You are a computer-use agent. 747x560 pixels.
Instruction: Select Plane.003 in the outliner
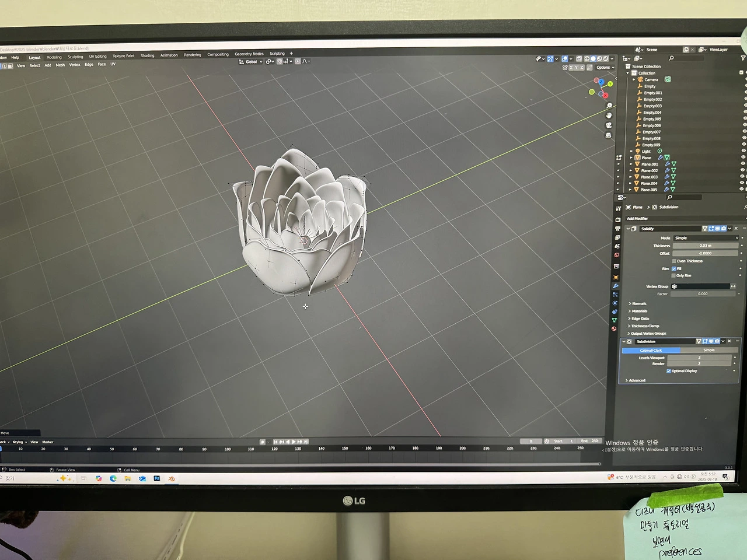click(x=649, y=177)
